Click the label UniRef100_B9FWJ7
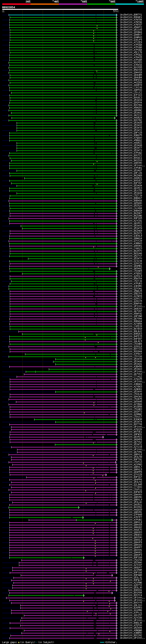 pyautogui.click(x=131, y=580)
